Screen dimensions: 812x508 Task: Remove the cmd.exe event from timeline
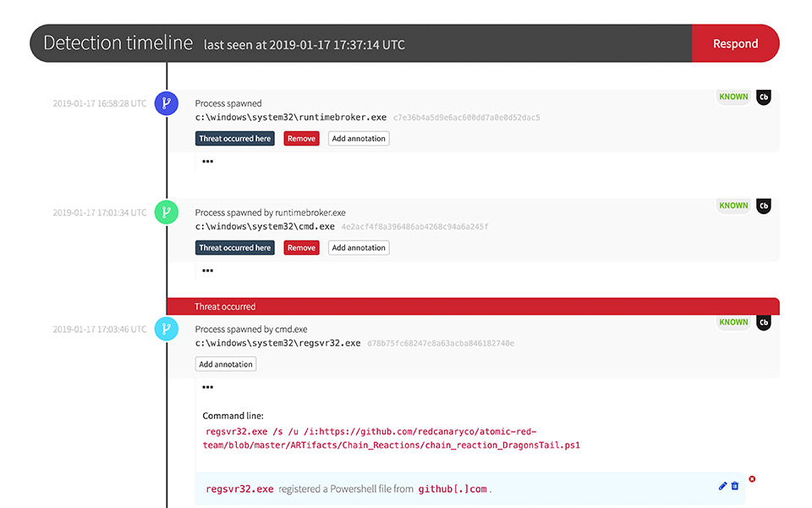click(301, 248)
